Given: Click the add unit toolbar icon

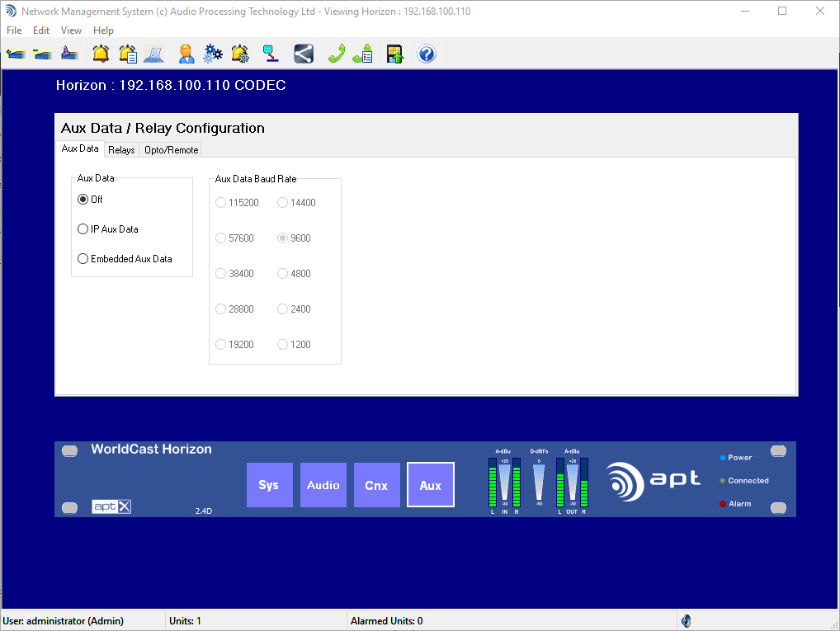Looking at the screenshot, I should pyautogui.click(x=16, y=54).
